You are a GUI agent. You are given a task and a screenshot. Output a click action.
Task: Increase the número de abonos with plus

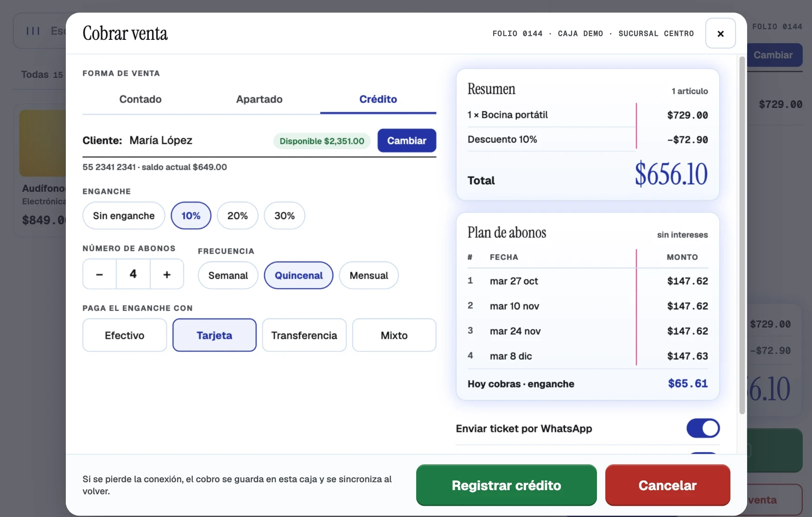click(x=167, y=274)
